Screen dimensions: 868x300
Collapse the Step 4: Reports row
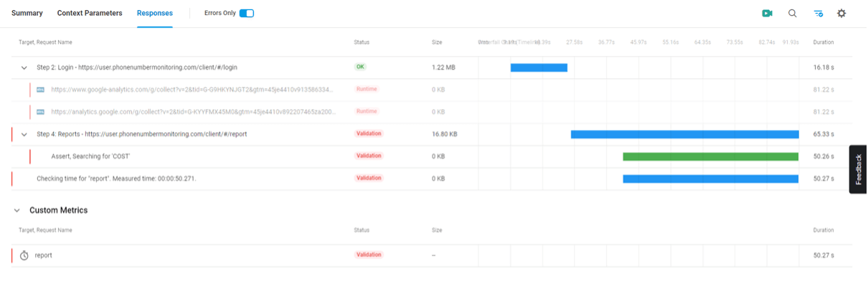click(24, 134)
